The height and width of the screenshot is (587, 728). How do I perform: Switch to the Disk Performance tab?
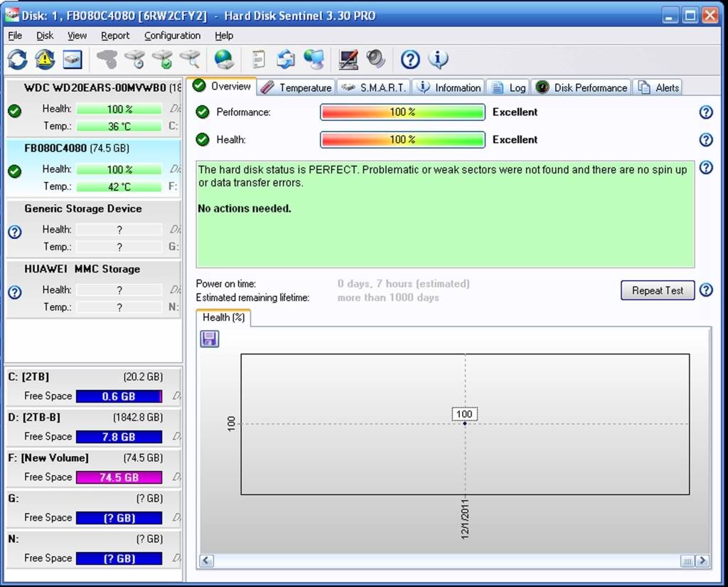582,88
